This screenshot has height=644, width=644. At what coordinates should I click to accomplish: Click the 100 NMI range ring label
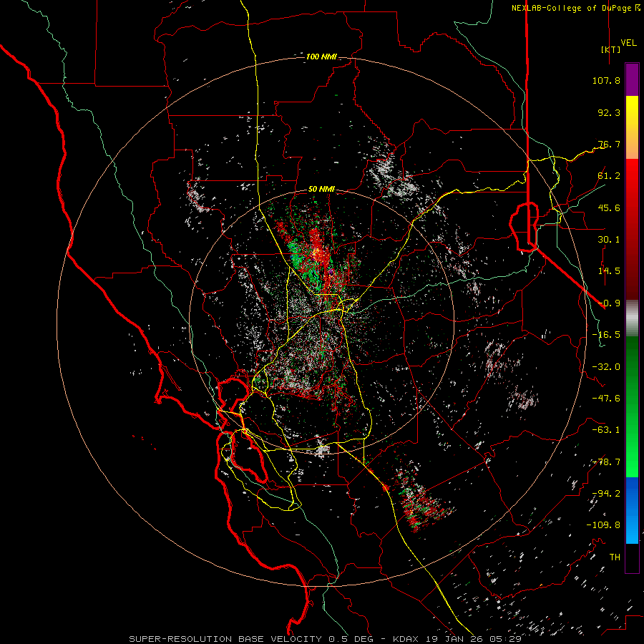pos(321,57)
